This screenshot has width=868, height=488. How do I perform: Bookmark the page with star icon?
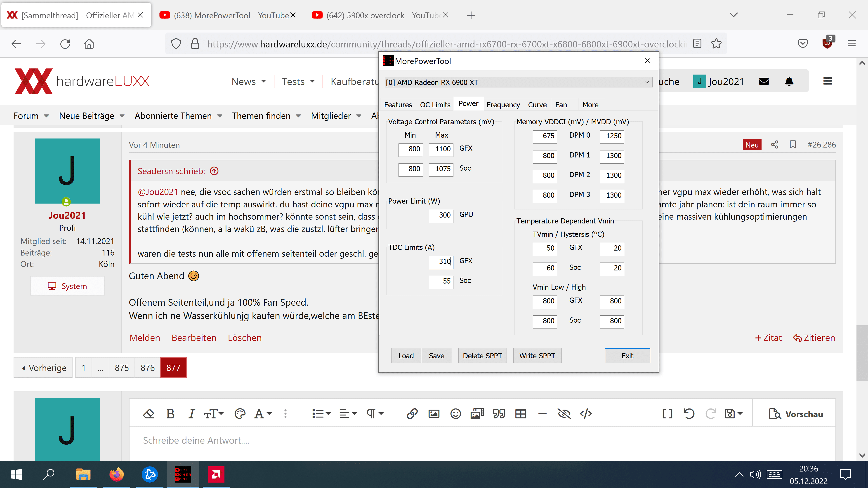click(716, 44)
